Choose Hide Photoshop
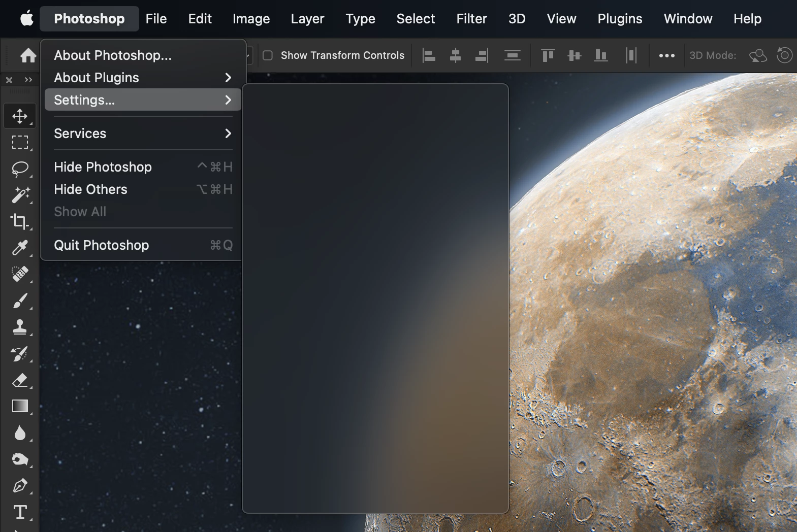Screen dimensions: 797x532 143,167
